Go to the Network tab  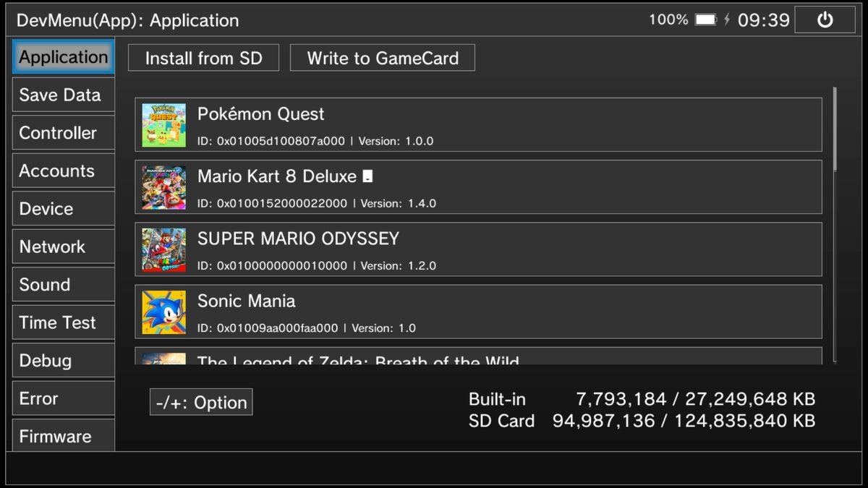[63, 247]
